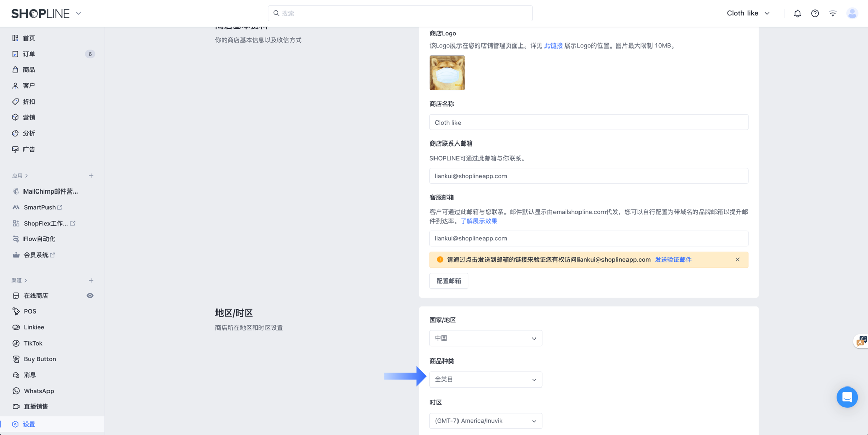Click the 分析 analytics icon
868x435 pixels.
pos(15,133)
